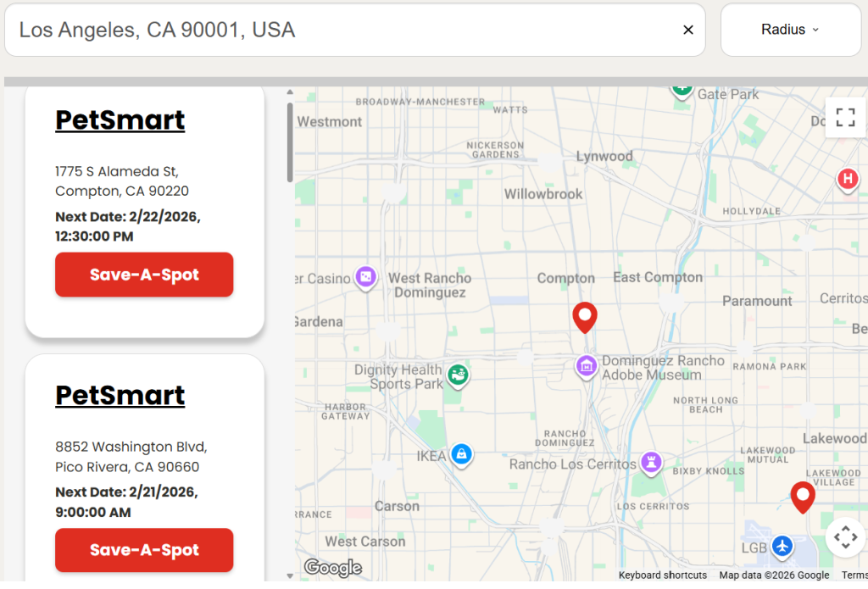This screenshot has width=868, height=589.
Task: Select the red map pin near Compton
Action: tap(585, 315)
